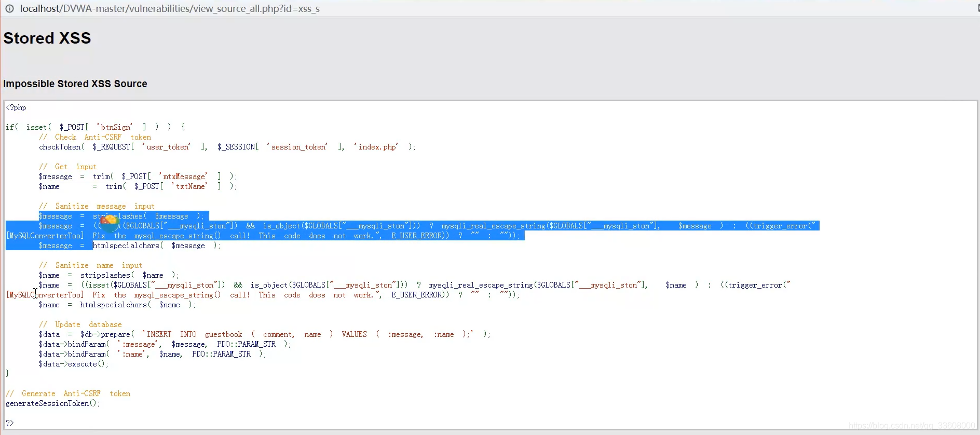Click '// Update database' comment
The width and height of the screenshot is (980, 435).
pos(80,324)
